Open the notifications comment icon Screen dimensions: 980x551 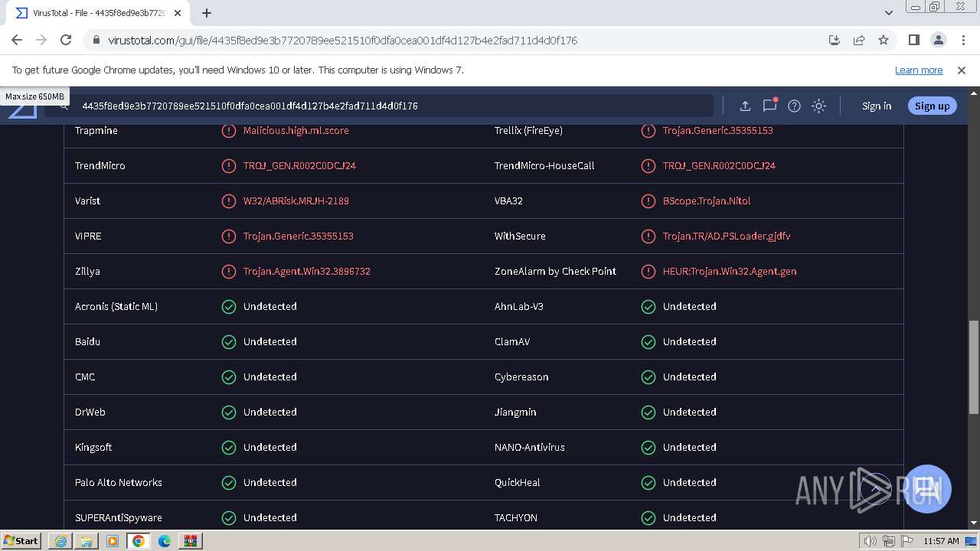[769, 106]
